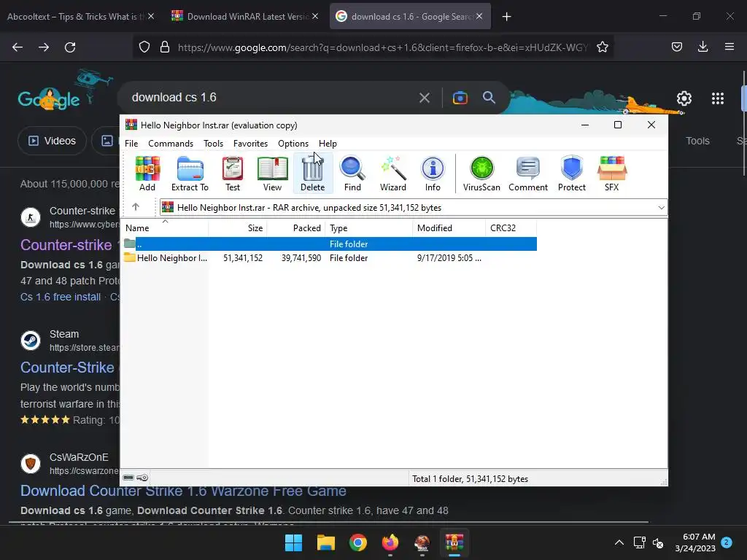The width and height of the screenshot is (747, 560).
Task: Show hidden system tray icons
Action: (x=619, y=542)
